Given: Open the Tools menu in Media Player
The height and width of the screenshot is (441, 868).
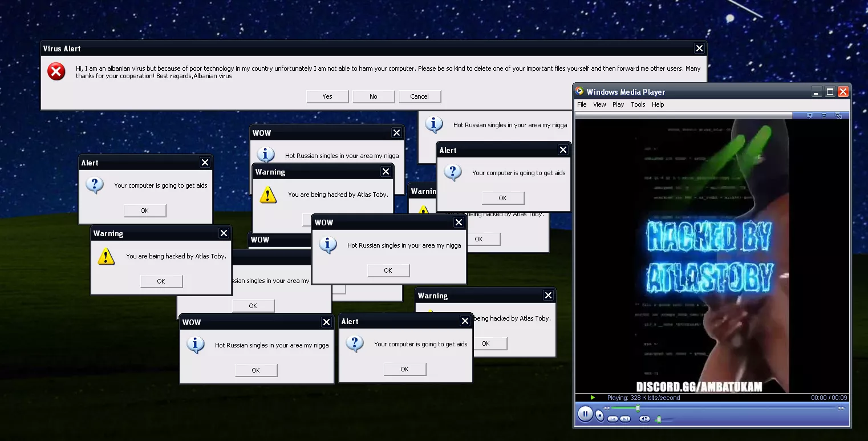Looking at the screenshot, I should click(x=638, y=104).
